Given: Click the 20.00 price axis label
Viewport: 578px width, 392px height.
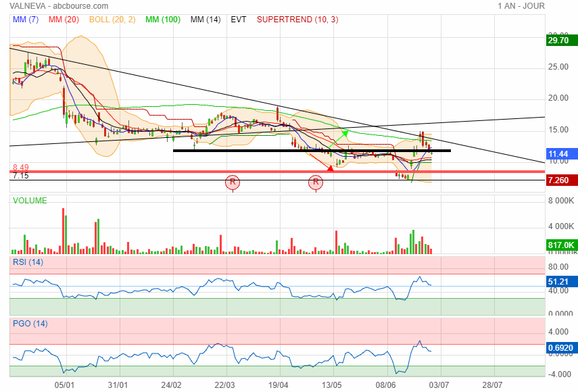Looking at the screenshot, I should coord(558,97).
